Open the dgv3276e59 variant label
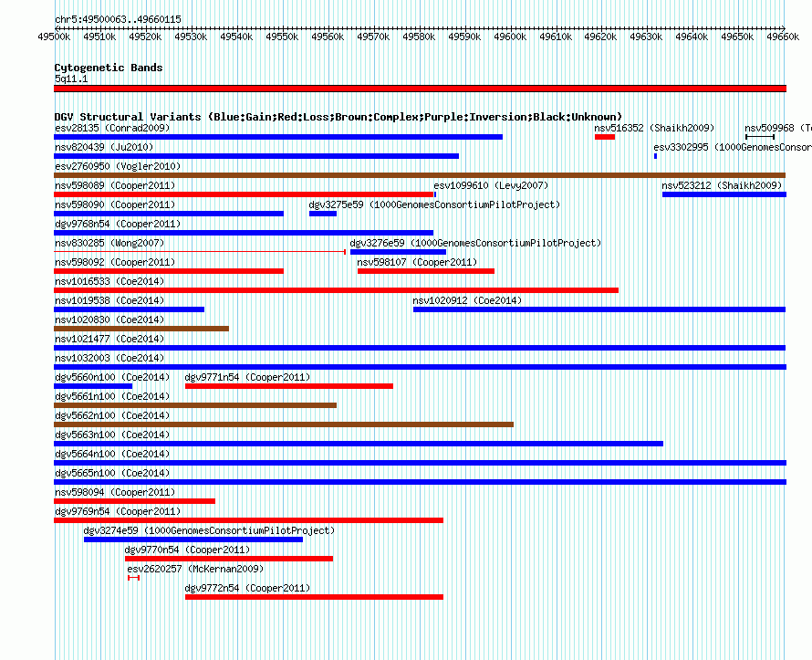The image size is (812, 660). [475, 243]
